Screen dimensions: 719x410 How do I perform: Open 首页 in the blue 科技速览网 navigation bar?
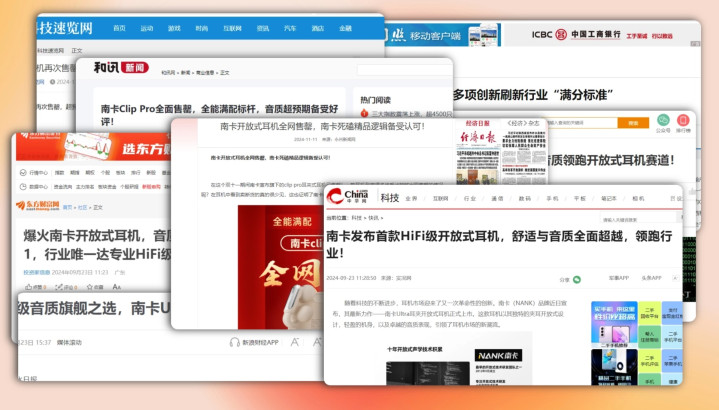tap(119, 28)
